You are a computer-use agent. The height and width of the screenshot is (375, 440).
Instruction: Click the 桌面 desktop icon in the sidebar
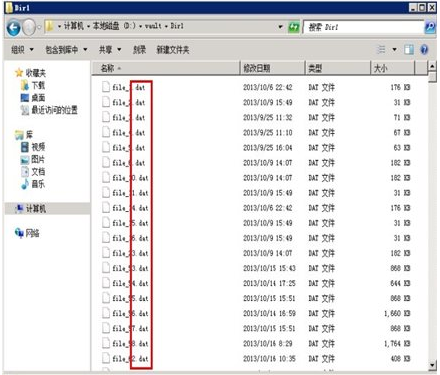25,97
